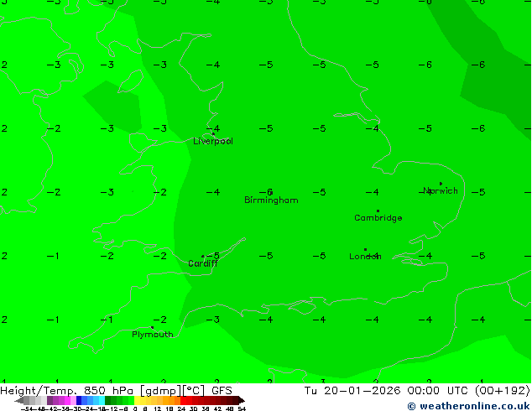Viewport: 532px width, 411px height.
Task: Click the Norwich location marker dot
Action: pyautogui.click(x=441, y=184)
